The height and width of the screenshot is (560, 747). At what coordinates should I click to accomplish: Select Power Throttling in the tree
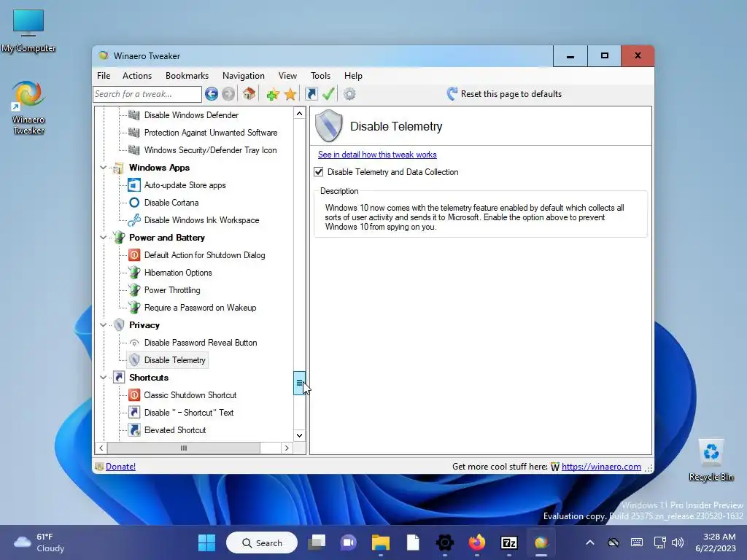tap(172, 290)
